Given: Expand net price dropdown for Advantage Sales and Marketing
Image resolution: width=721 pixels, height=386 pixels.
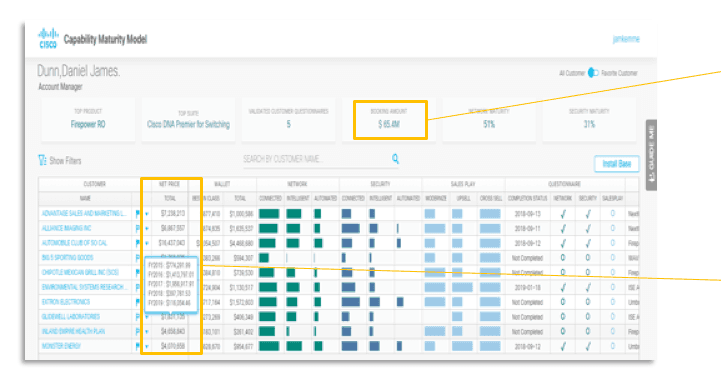Looking at the screenshot, I should click(147, 214).
